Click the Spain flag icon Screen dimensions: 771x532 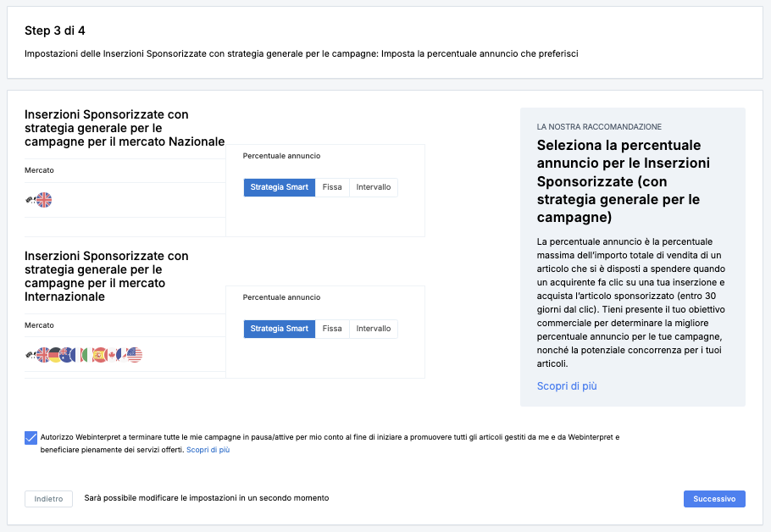tap(100, 355)
